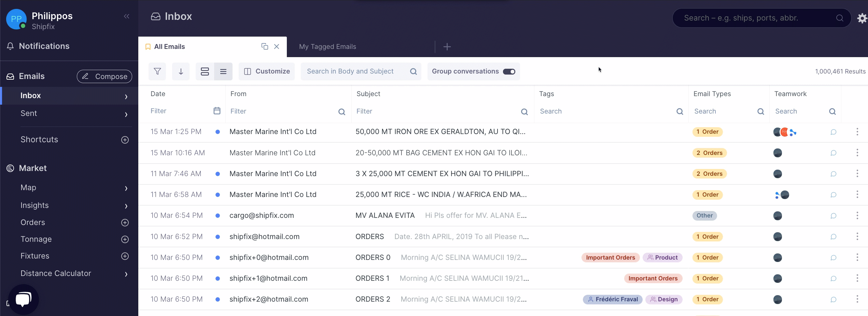
Task: Toggle unread dot for the cargo@shipfix.com email
Action: tap(218, 216)
